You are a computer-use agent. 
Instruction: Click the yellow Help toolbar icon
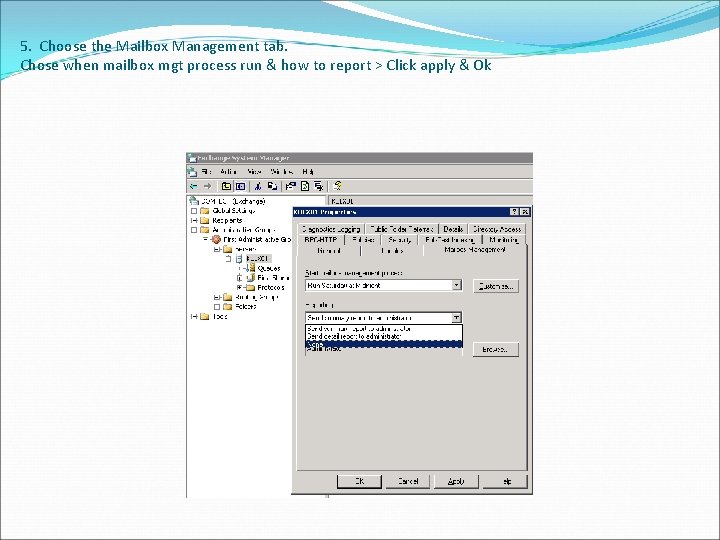click(338, 186)
